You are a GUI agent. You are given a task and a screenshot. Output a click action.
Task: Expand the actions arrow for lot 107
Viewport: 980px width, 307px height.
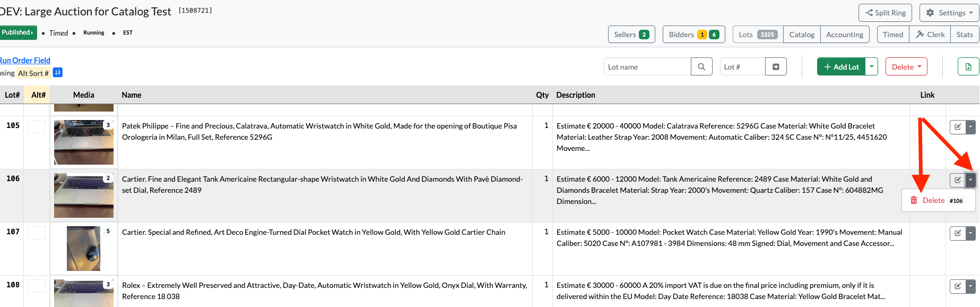(x=970, y=233)
